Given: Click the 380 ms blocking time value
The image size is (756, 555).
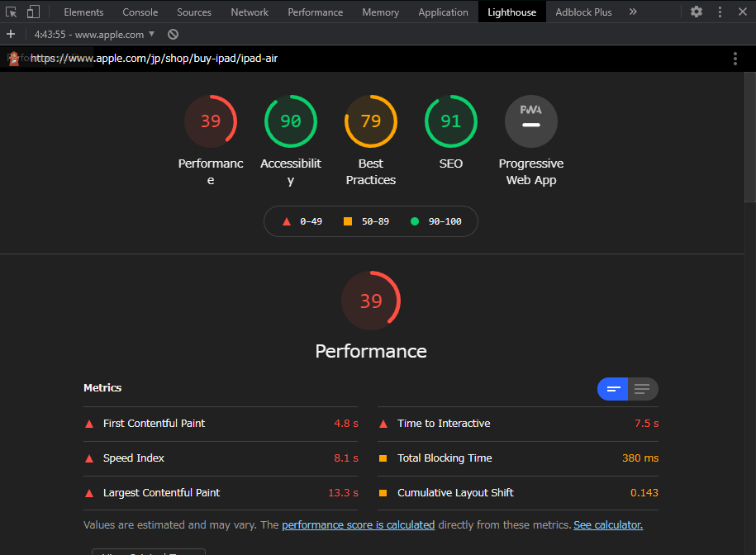Looking at the screenshot, I should pos(640,458).
